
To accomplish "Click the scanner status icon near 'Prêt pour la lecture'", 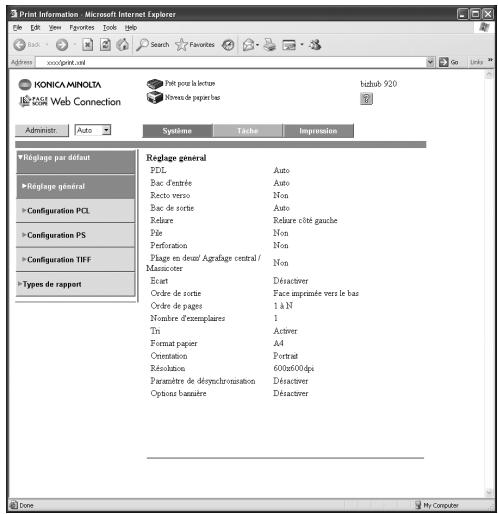I will (x=155, y=83).
